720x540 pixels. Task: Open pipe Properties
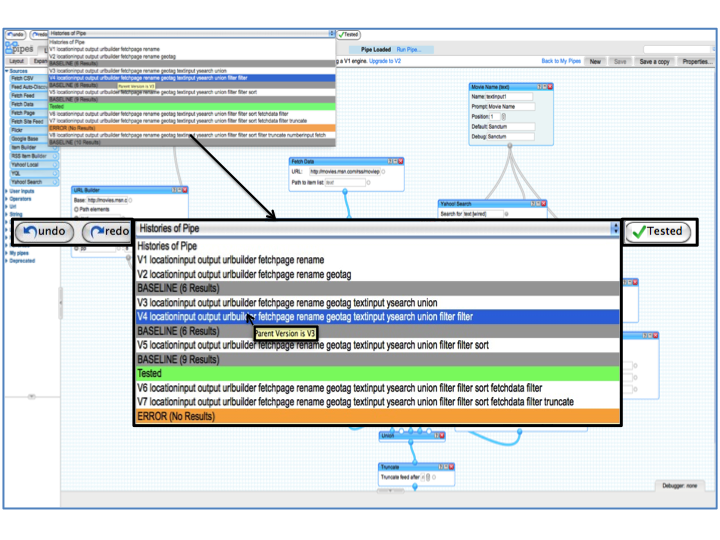point(697,62)
